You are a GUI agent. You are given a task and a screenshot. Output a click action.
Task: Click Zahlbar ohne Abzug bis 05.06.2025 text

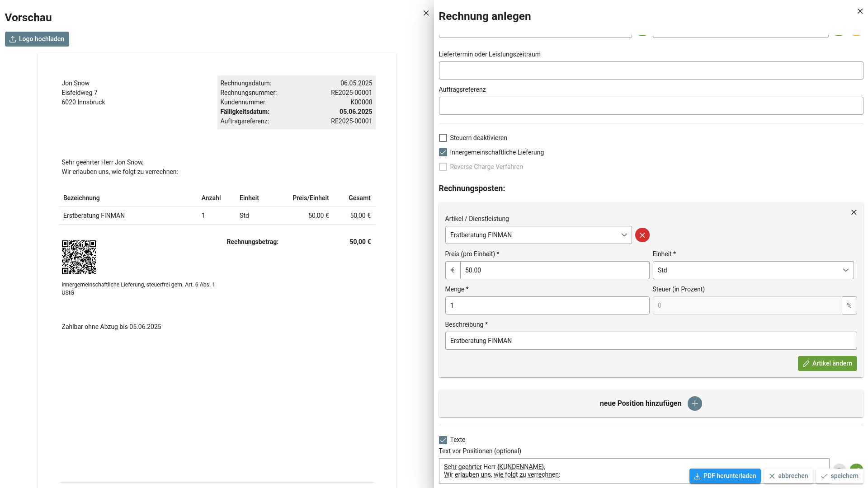pyautogui.click(x=111, y=327)
